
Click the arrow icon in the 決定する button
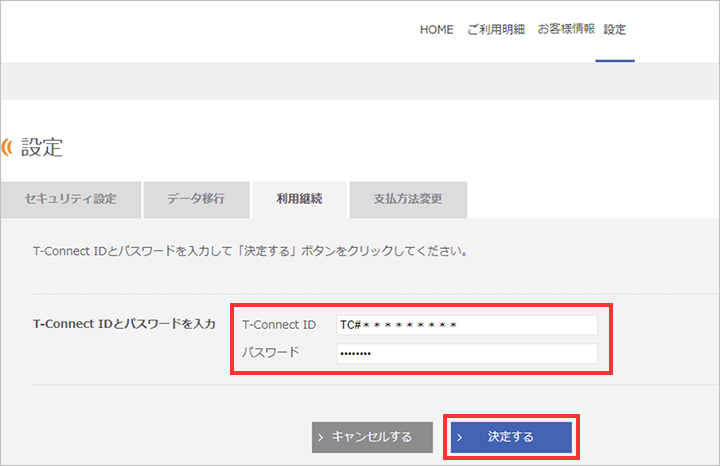click(461, 437)
